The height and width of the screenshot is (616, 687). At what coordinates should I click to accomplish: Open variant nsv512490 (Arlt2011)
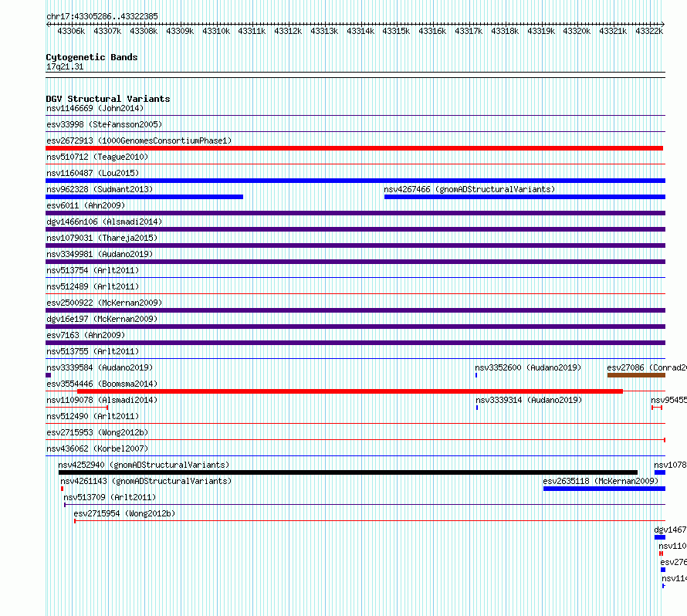93,416
